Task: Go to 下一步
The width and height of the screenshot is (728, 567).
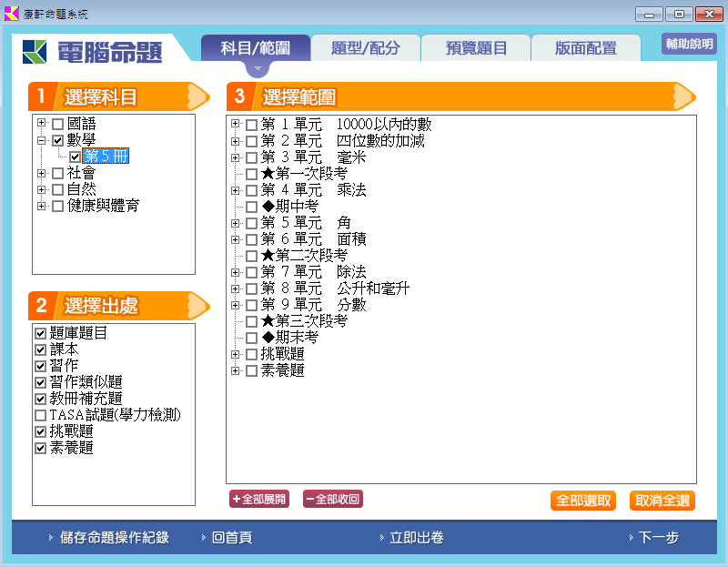Action: point(658,538)
